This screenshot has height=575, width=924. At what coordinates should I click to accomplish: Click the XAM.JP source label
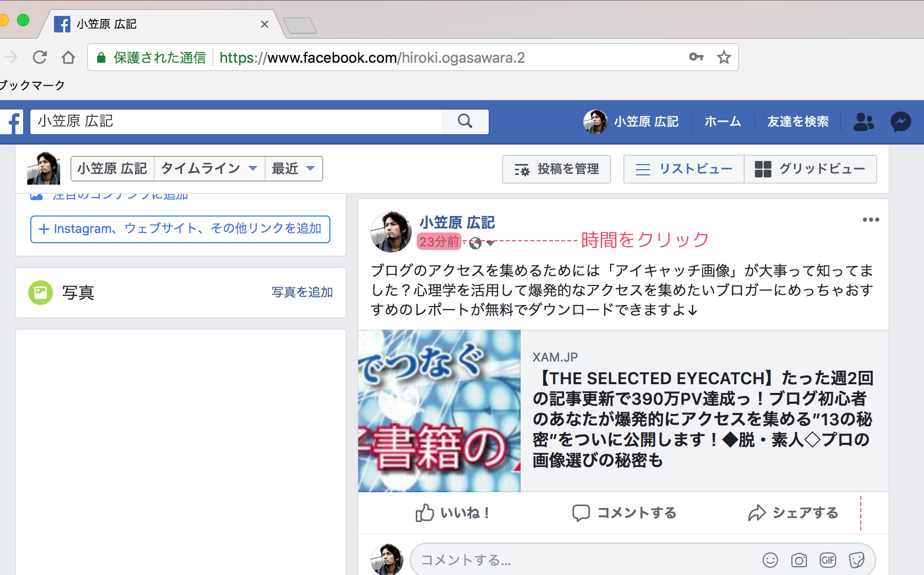point(555,357)
